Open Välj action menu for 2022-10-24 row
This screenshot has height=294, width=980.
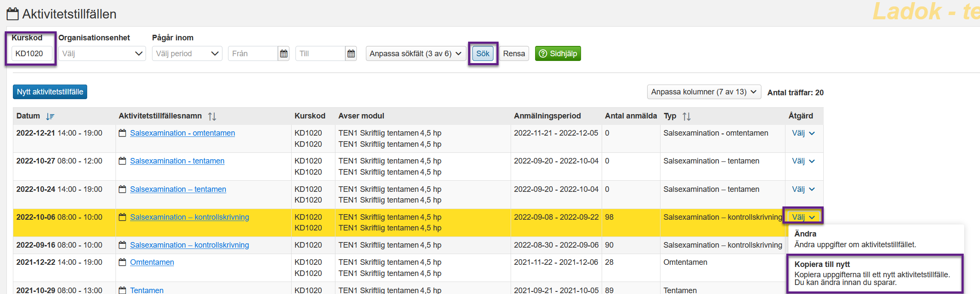[x=803, y=189]
